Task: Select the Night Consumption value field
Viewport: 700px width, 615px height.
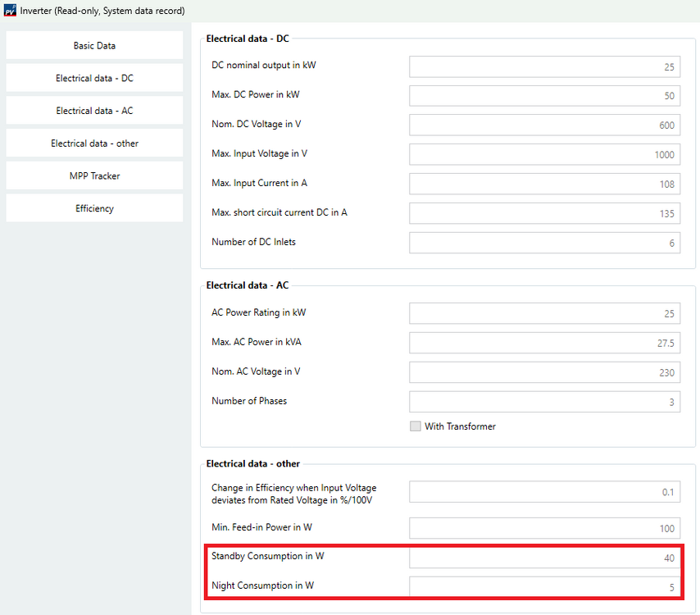Action: coord(544,587)
